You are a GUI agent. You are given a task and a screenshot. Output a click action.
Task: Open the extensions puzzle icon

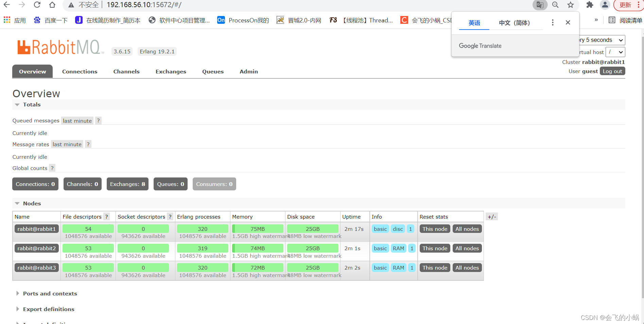(590, 5)
